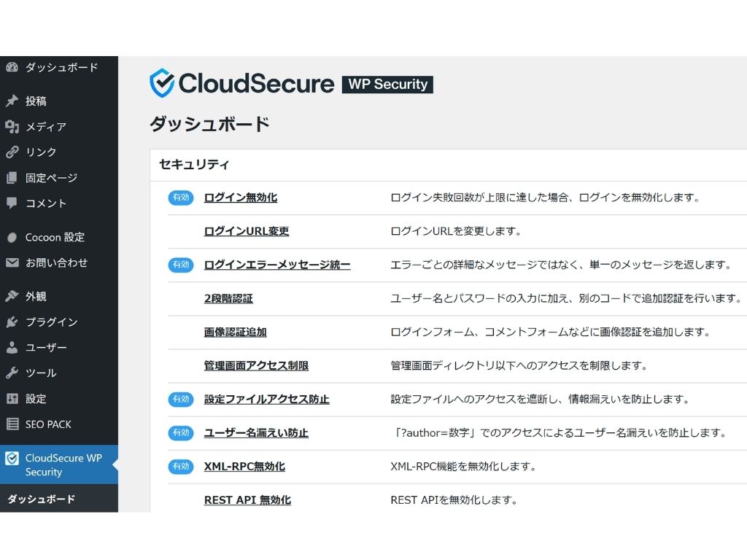Click the WP Security badge beside the logo

tap(387, 84)
